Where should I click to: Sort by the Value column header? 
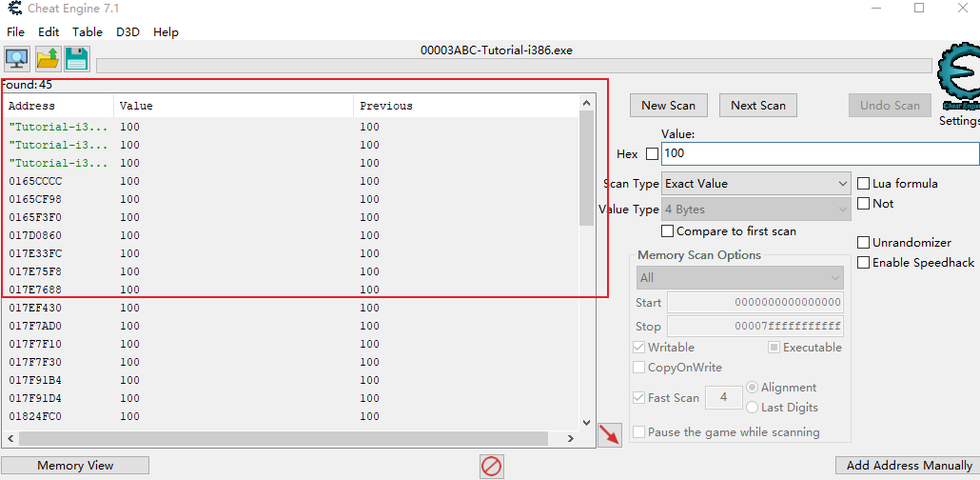[x=234, y=106]
